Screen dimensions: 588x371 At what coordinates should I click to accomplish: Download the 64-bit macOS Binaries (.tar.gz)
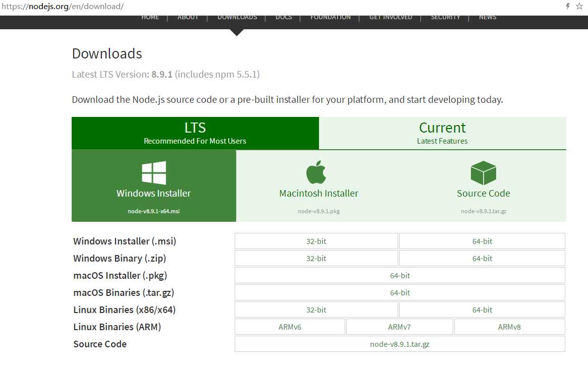coord(400,293)
